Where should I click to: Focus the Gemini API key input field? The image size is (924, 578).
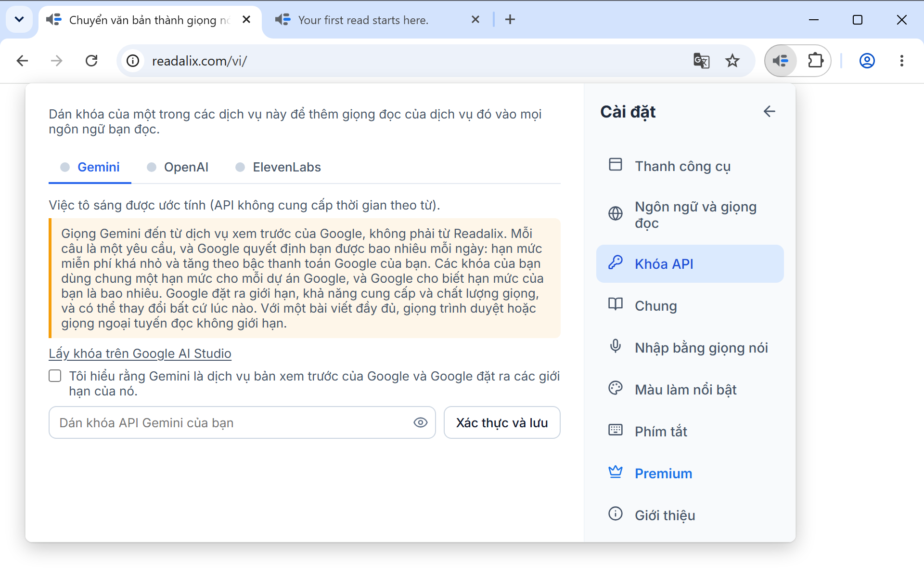[x=242, y=422]
